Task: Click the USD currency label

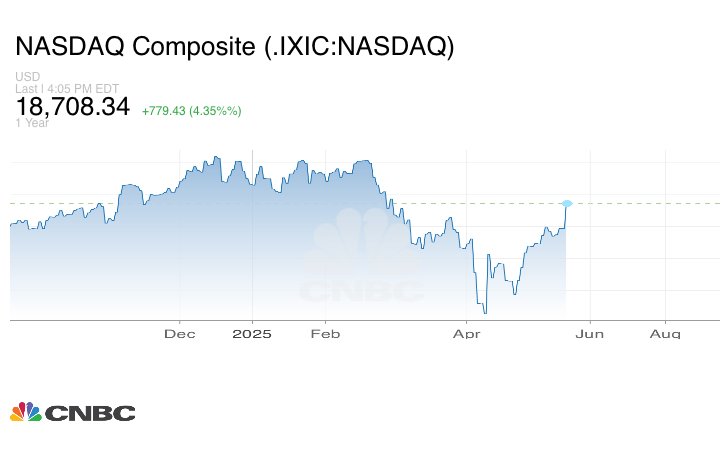Action: pos(27,77)
